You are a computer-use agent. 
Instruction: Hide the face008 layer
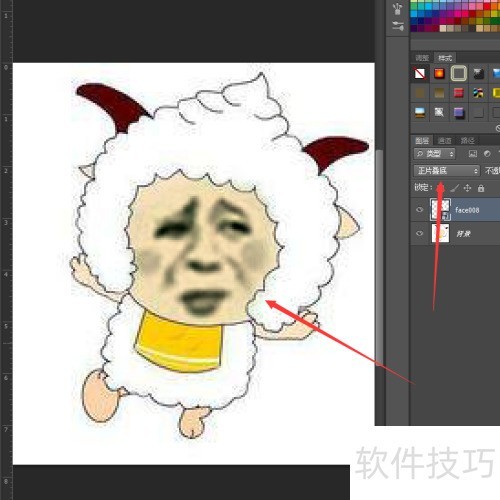[419, 210]
